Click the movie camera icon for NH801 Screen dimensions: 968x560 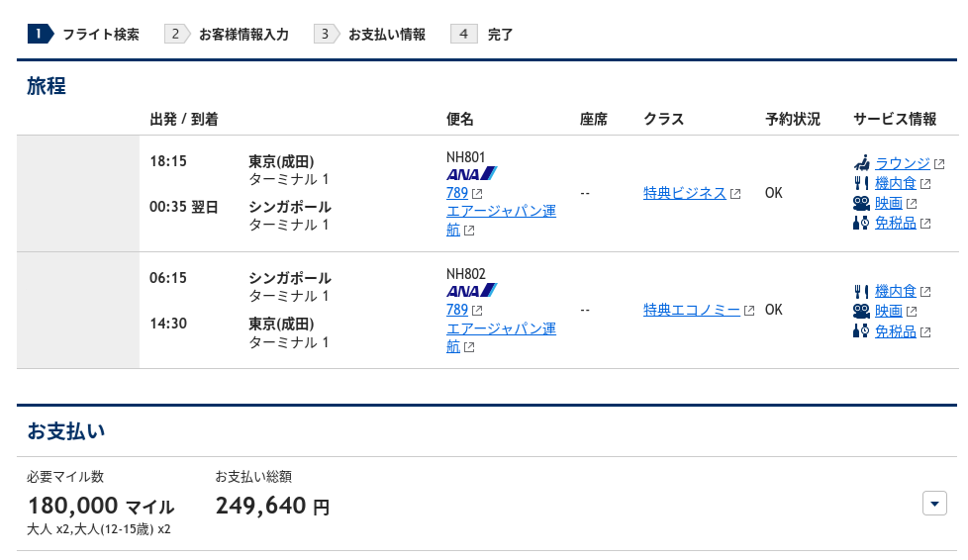[x=862, y=203]
